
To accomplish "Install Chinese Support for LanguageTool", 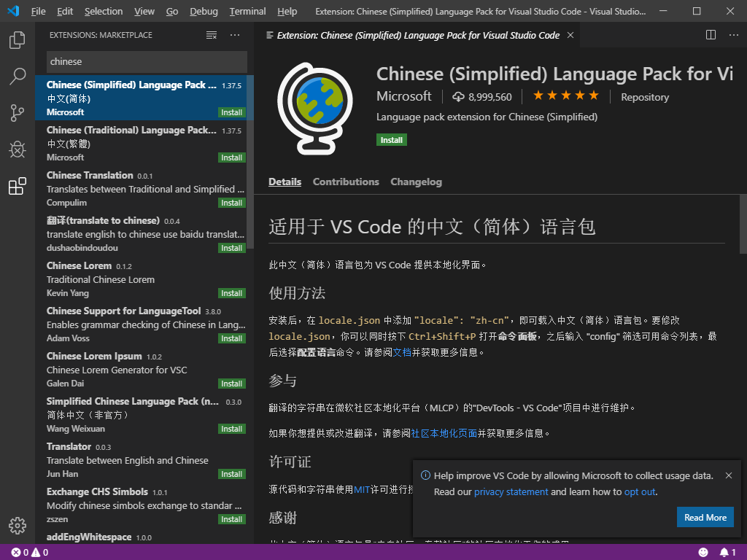I will click(231, 338).
